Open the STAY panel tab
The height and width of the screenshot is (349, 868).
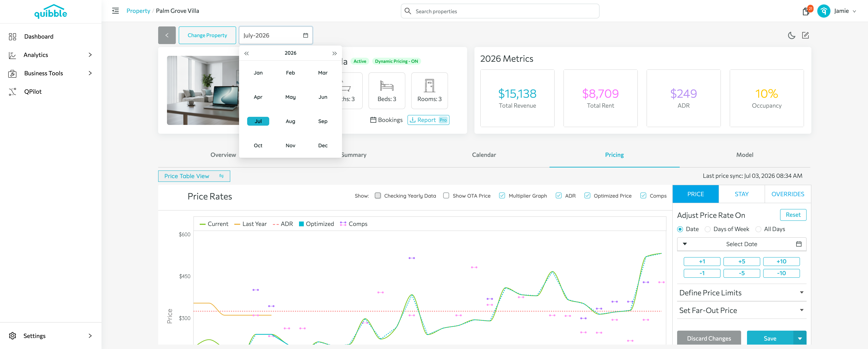tap(742, 194)
